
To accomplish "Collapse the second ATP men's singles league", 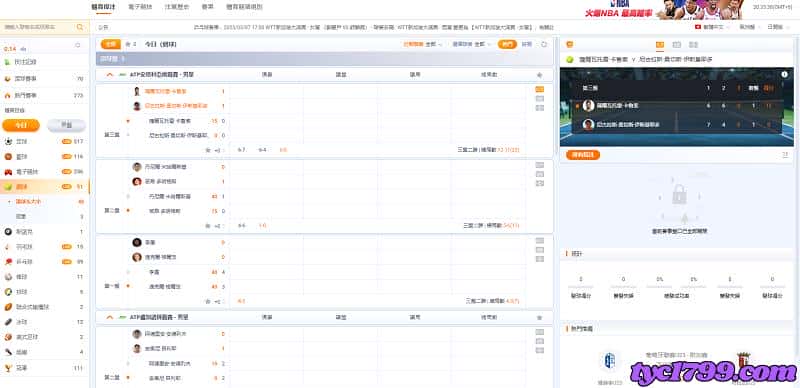I will pyautogui.click(x=110, y=317).
